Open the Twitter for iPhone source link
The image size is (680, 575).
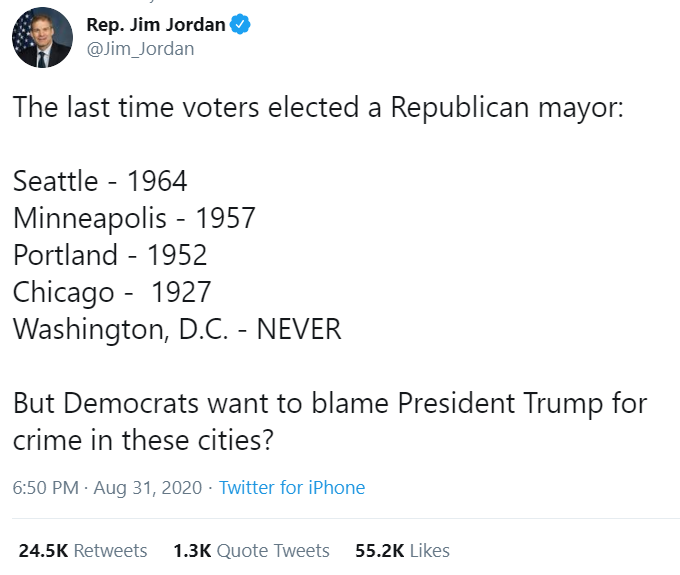click(x=292, y=488)
